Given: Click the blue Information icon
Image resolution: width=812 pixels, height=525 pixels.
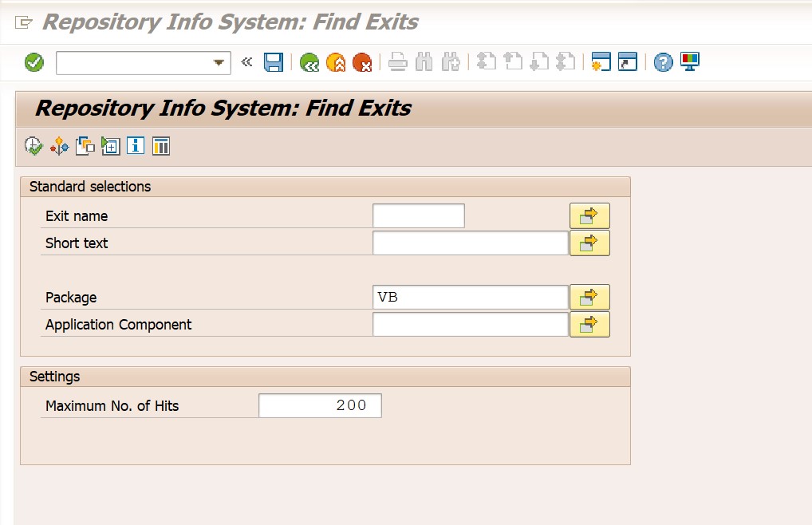Looking at the screenshot, I should [136, 145].
